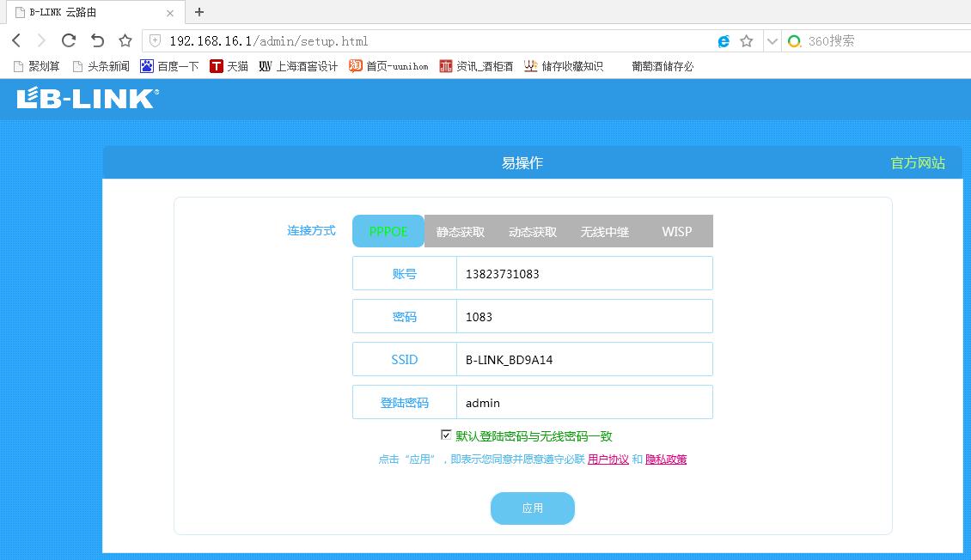This screenshot has width=971, height=560.
Task: Click the SSID input field
Action: pos(584,359)
